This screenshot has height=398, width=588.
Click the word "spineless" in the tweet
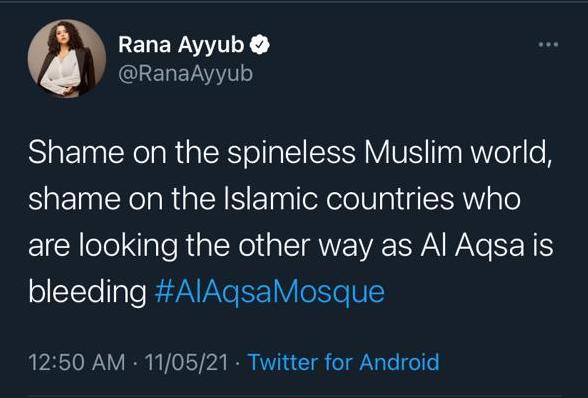tap(291, 154)
